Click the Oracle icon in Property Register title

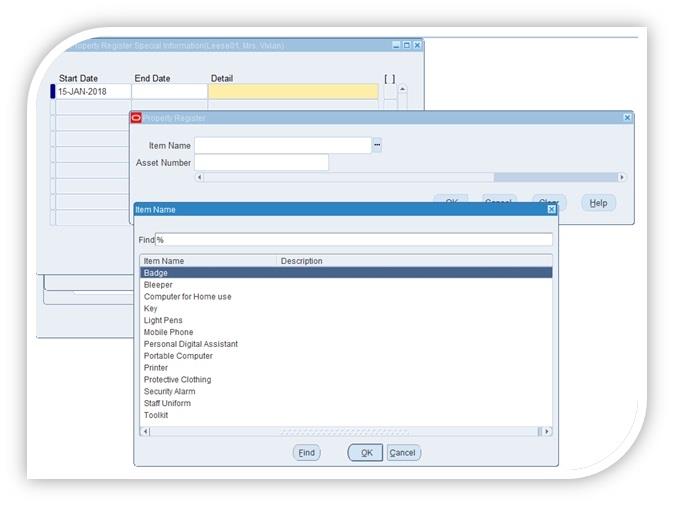136,118
